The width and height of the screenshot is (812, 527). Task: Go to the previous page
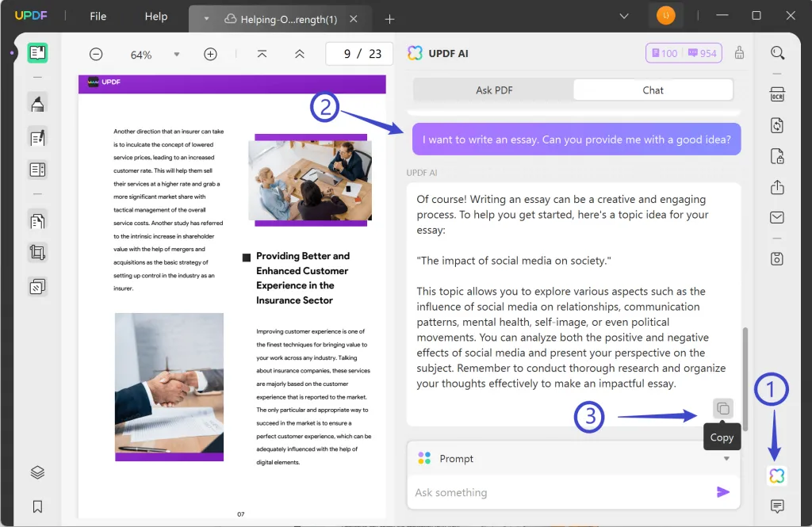299,54
